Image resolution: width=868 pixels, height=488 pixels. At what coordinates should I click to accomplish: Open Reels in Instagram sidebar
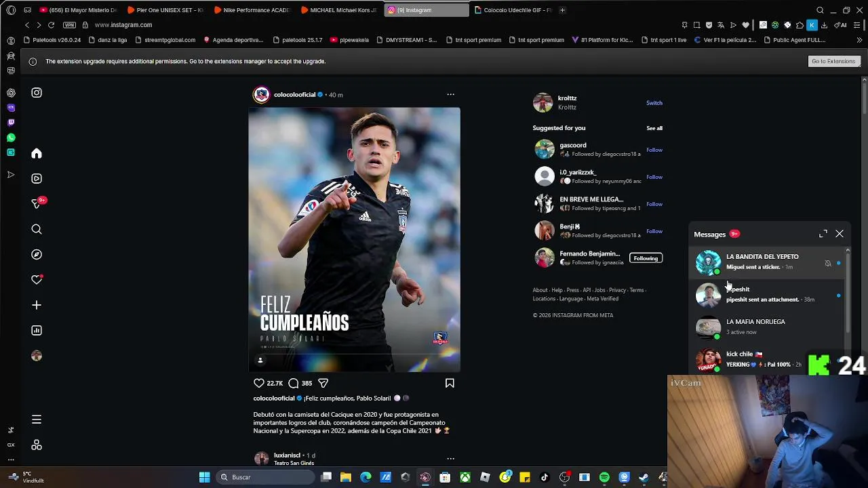37,179
